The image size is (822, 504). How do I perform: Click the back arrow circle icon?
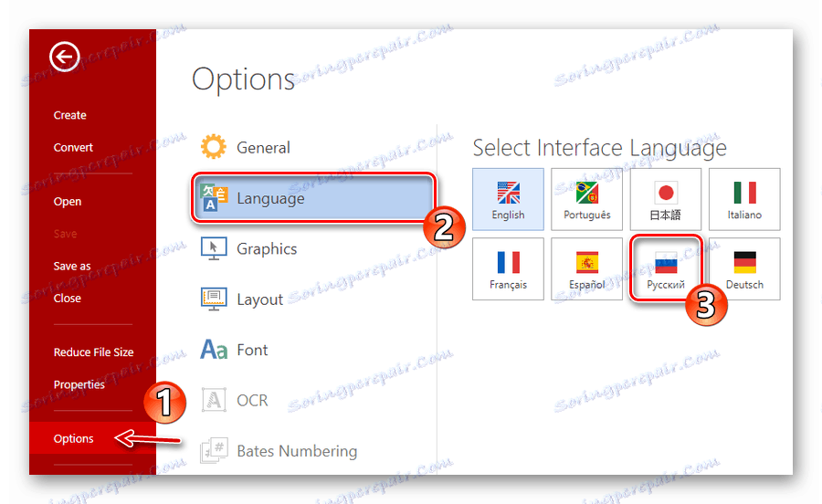click(65, 56)
